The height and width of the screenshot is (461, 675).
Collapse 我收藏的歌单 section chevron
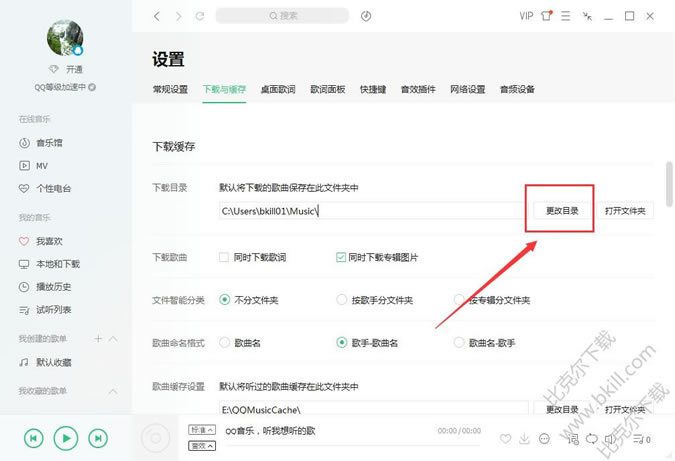click(113, 391)
